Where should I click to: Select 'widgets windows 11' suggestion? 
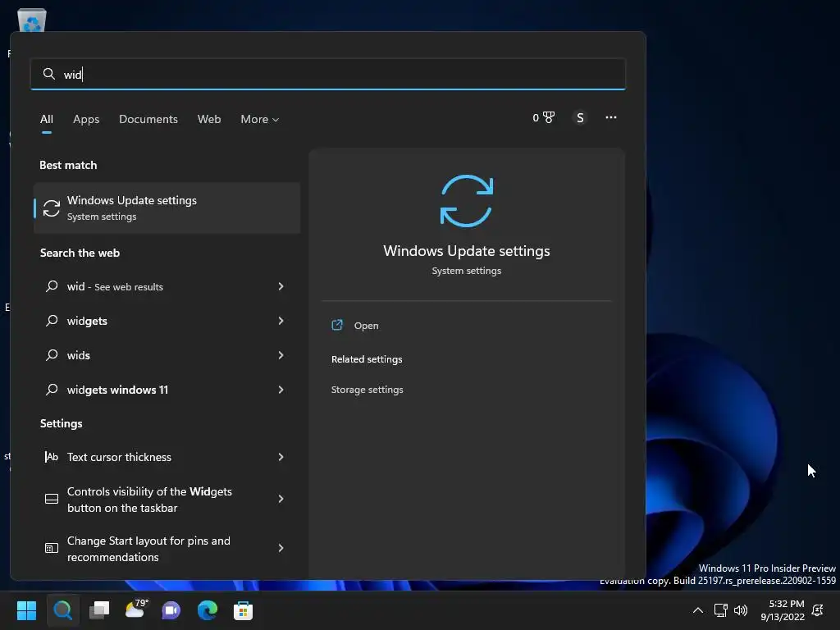(167, 390)
